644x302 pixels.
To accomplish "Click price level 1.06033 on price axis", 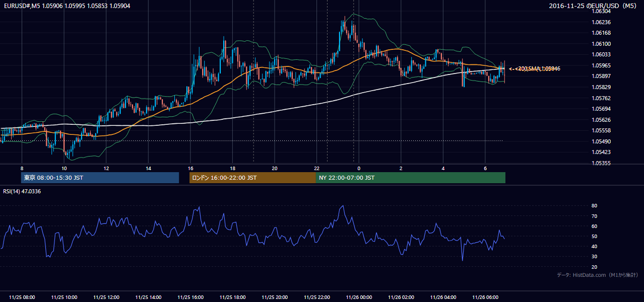I will 602,54.
